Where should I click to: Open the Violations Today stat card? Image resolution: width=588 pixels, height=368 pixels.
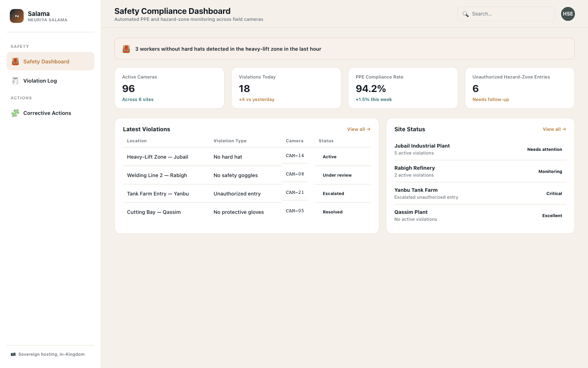[286, 88]
